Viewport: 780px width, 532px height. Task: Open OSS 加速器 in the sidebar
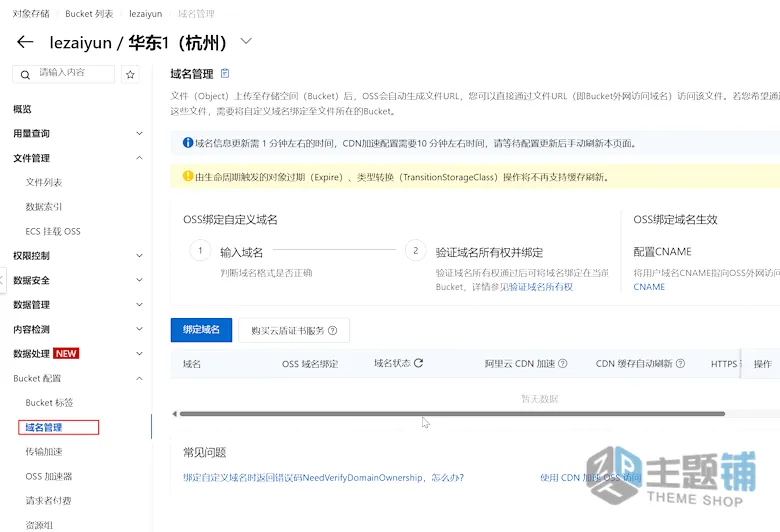[49, 476]
